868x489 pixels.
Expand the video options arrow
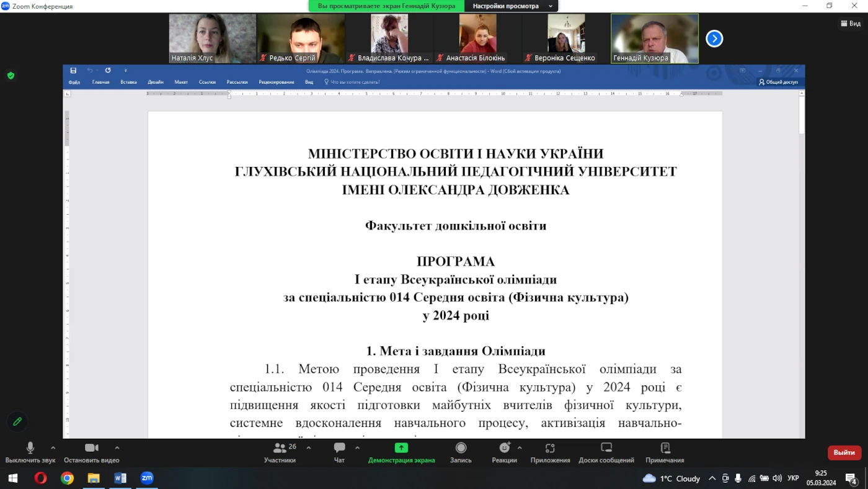pyautogui.click(x=117, y=447)
